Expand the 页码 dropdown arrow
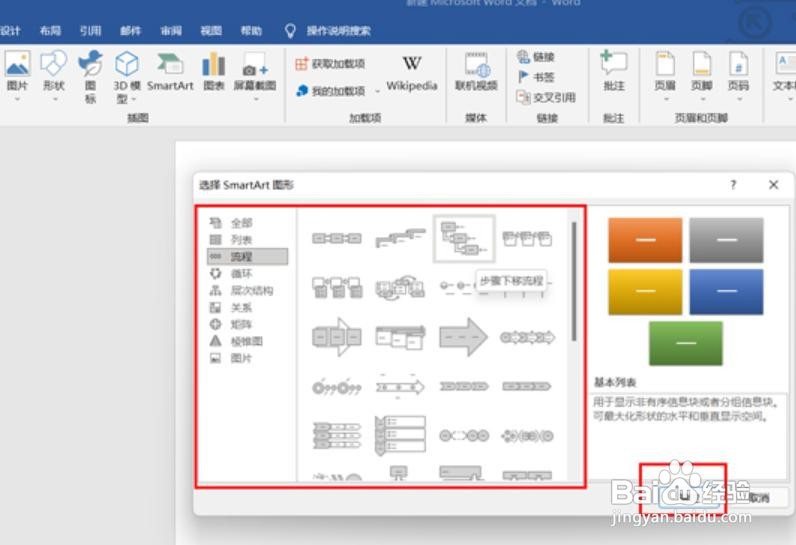 coord(739,99)
